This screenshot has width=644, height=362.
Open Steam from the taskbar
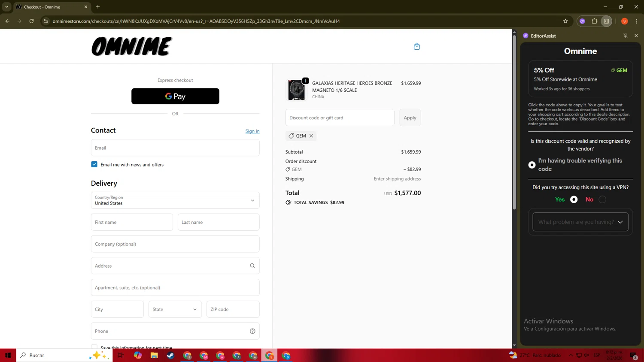(x=170, y=355)
